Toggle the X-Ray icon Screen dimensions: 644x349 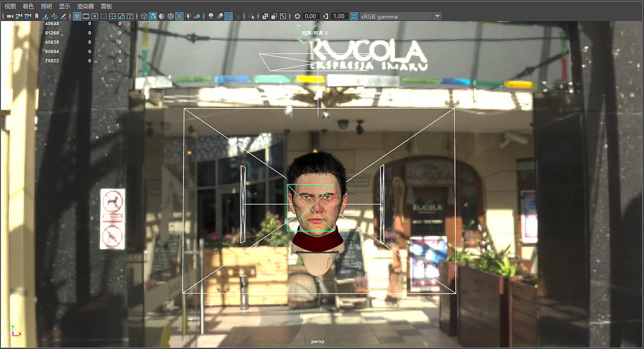tap(265, 16)
